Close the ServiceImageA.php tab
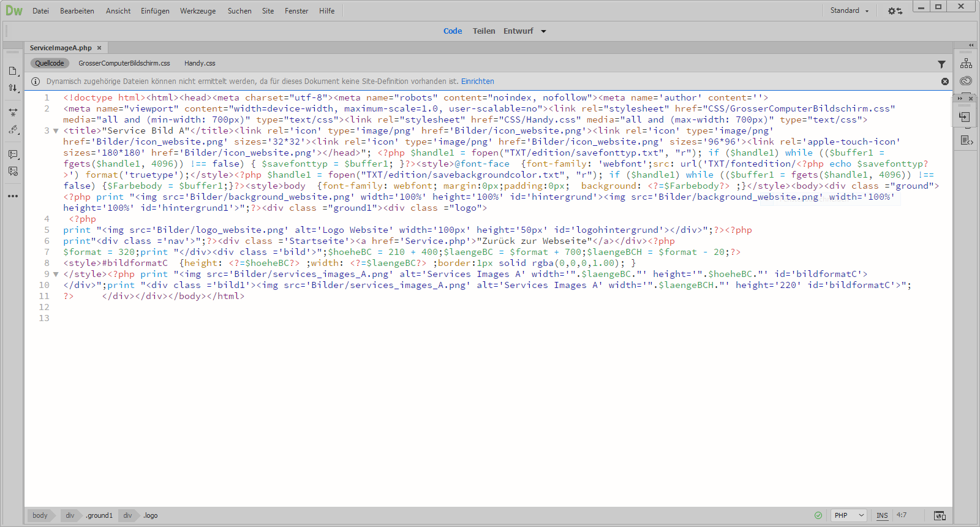Image resolution: width=980 pixels, height=527 pixels. [99, 48]
